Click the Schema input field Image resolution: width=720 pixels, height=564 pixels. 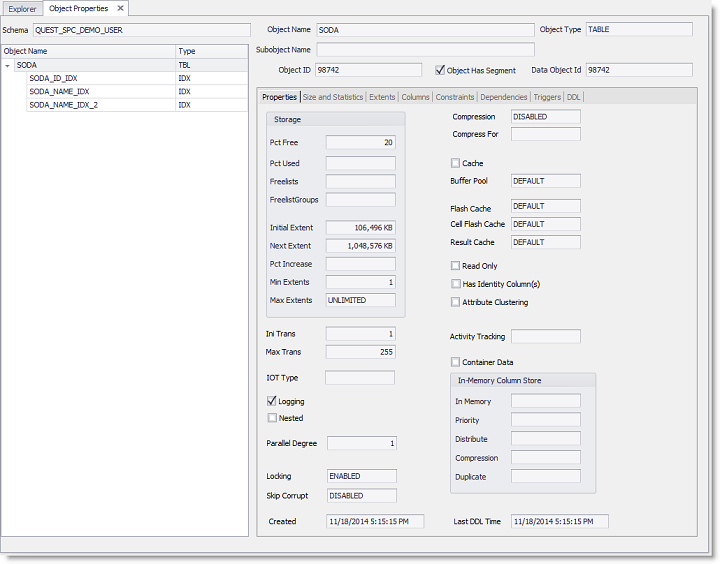142,30
